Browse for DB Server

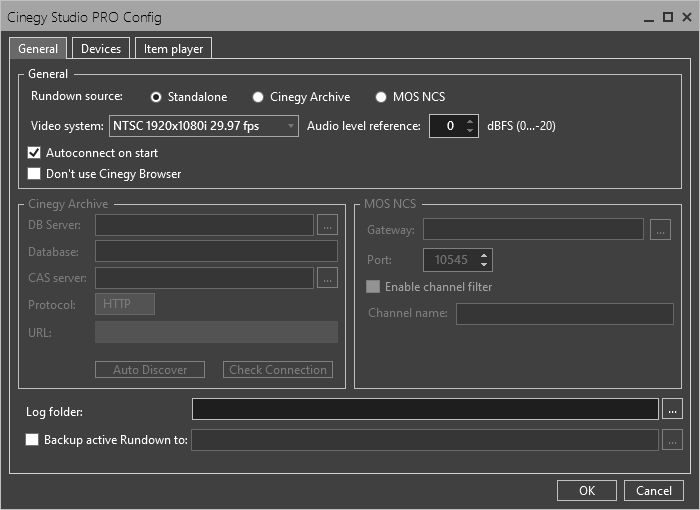327,225
